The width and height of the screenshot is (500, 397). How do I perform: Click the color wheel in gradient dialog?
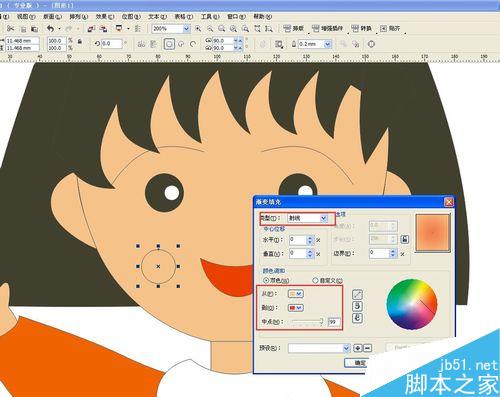pyautogui.click(x=412, y=304)
